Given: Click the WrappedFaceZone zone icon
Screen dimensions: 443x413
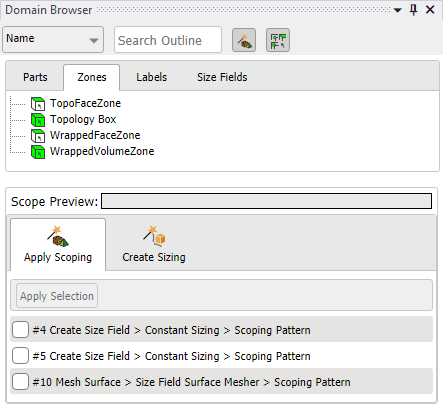Looking at the screenshot, I should tap(38, 136).
